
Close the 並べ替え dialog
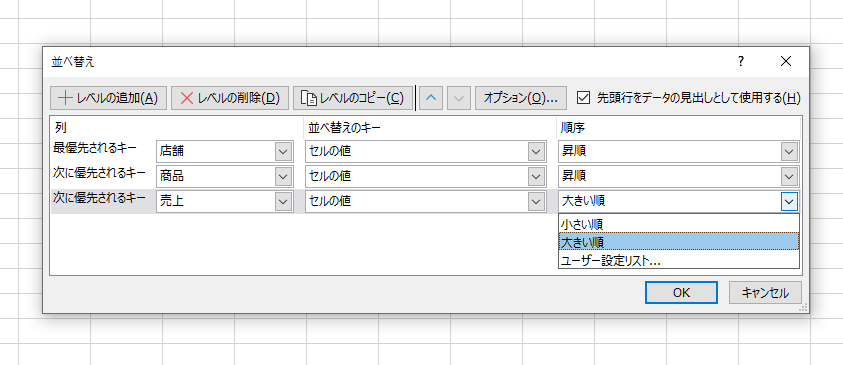point(786,61)
